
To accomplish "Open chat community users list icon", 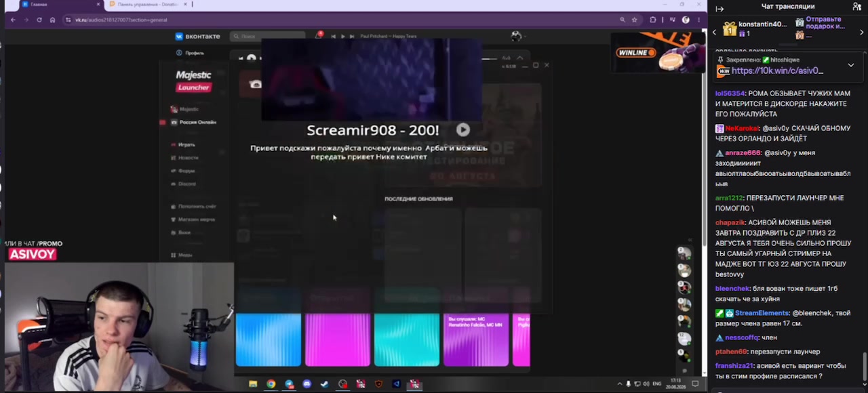I will [856, 7].
